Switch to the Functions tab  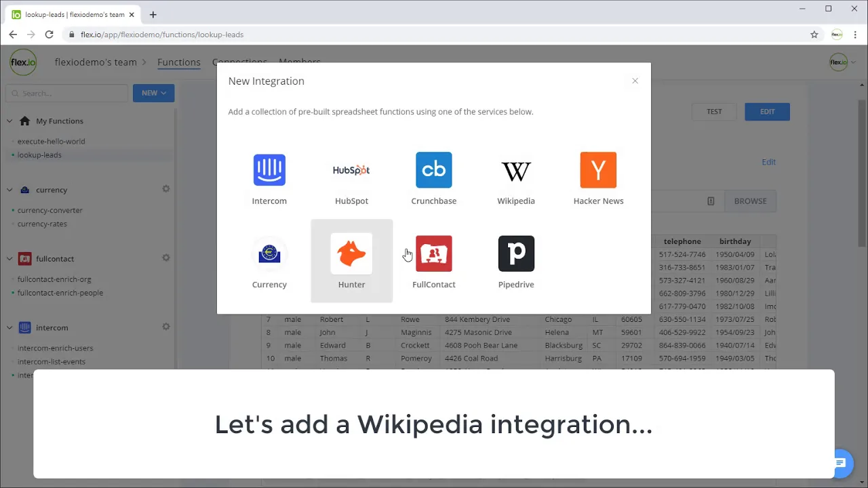(x=179, y=62)
